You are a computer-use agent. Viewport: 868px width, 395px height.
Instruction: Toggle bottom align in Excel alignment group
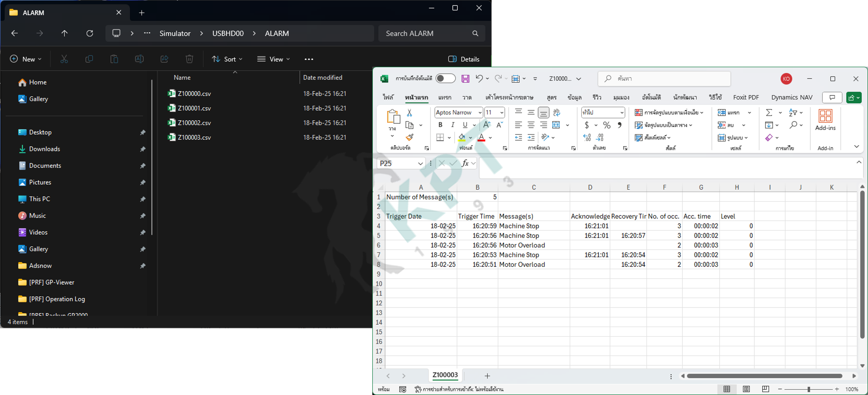pyautogui.click(x=543, y=113)
